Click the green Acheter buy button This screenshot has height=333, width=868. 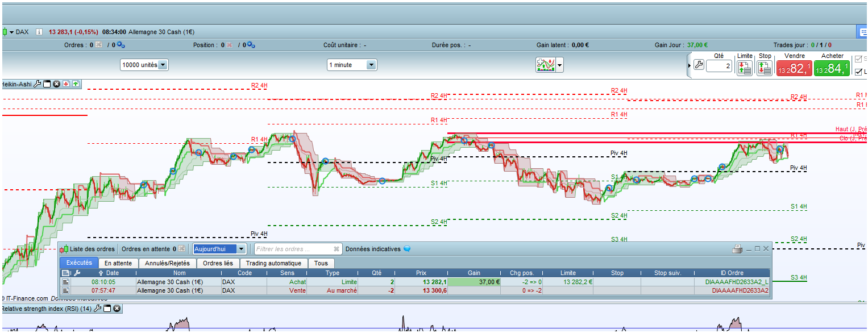(x=832, y=68)
